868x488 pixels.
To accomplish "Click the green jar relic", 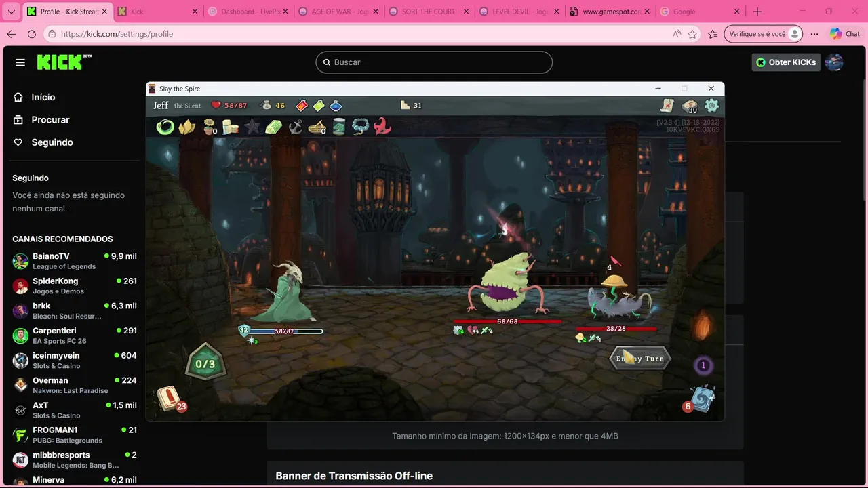I will [339, 127].
